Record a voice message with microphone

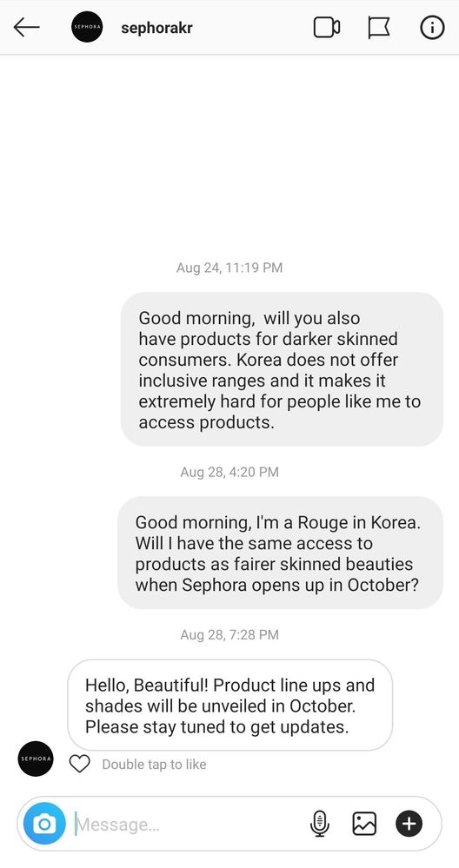[319, 825]
